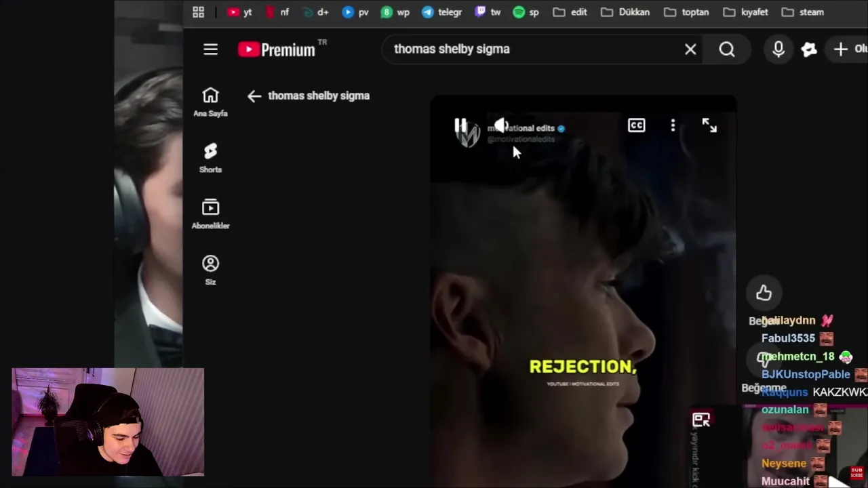
Task: Open the sparkle AI assistant icon
Action: [809, 49]
